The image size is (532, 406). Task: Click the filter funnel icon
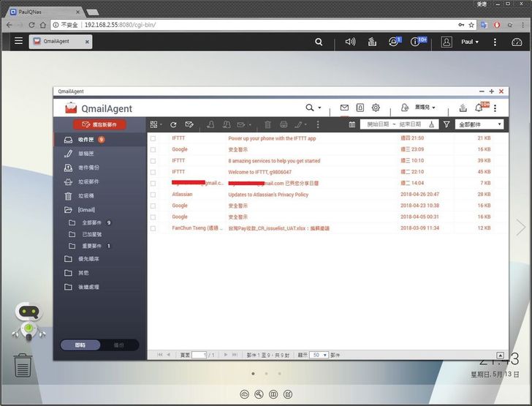pyautogui.click(x=446, y=124)
